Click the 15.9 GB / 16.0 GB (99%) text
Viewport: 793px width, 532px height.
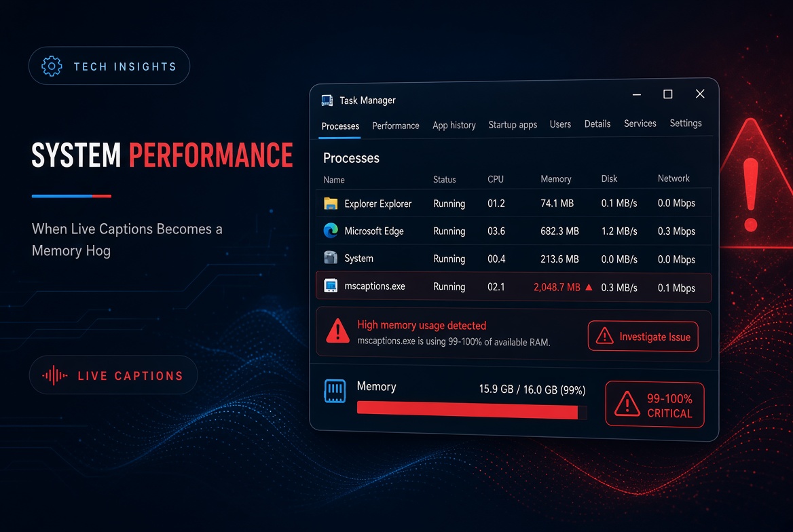[x=532, y=389]
